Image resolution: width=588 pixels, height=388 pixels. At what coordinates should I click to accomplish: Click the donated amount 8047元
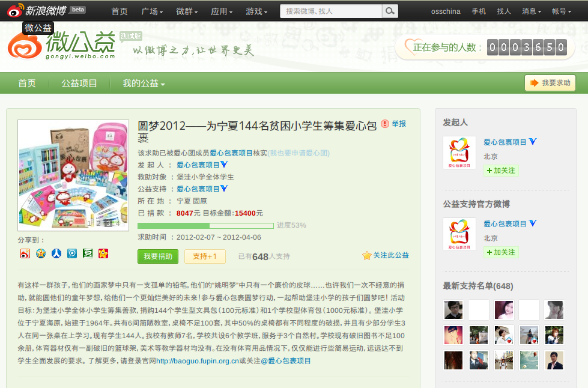pos(188,213)
